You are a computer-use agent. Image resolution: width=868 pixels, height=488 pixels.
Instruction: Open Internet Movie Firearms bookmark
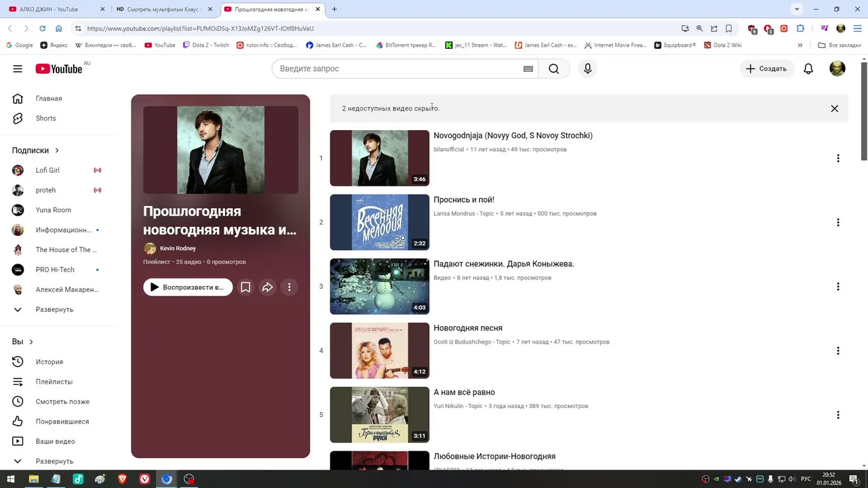[615, 45]
